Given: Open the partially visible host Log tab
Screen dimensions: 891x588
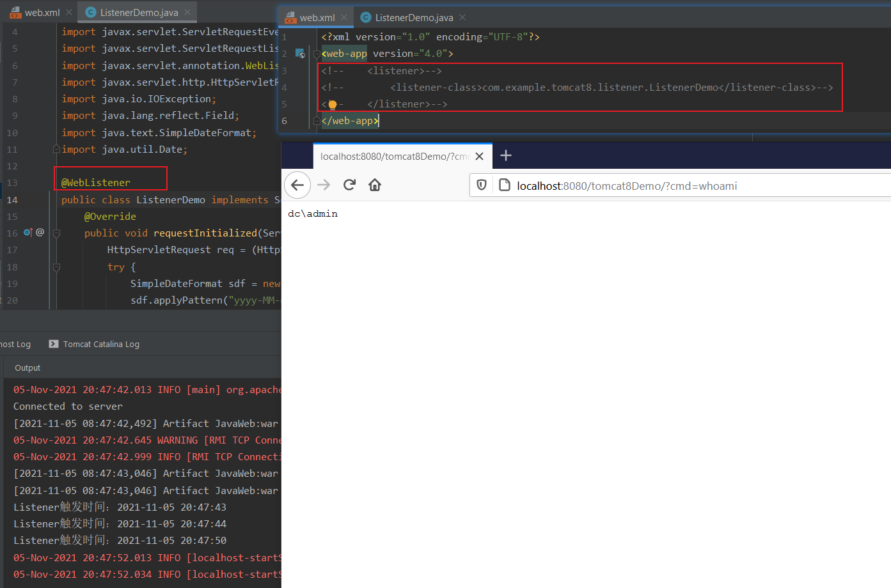Looking at the screenshot, I should click(15, 344).
